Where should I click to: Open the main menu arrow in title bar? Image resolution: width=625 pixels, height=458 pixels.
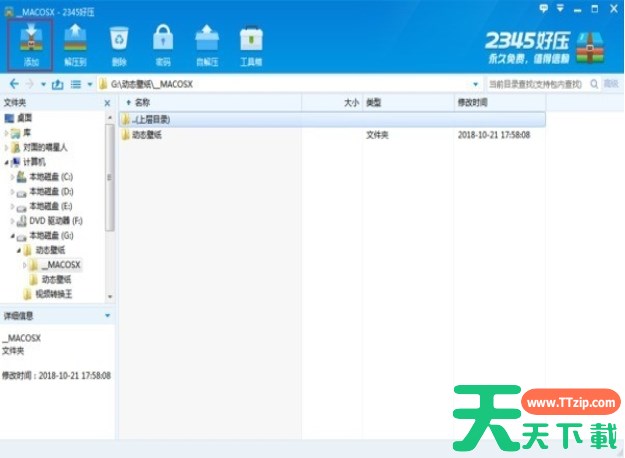point(560,8)
